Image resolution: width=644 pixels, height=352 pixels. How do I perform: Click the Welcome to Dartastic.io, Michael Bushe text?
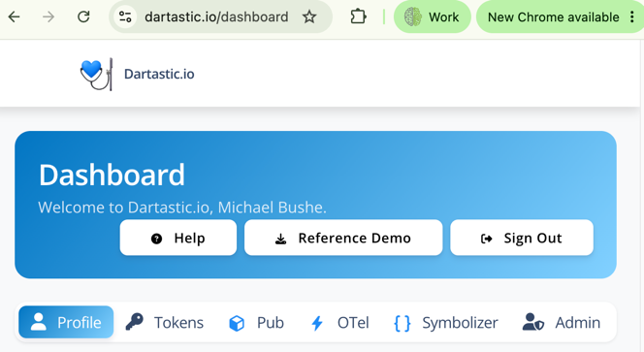[182, 208]
